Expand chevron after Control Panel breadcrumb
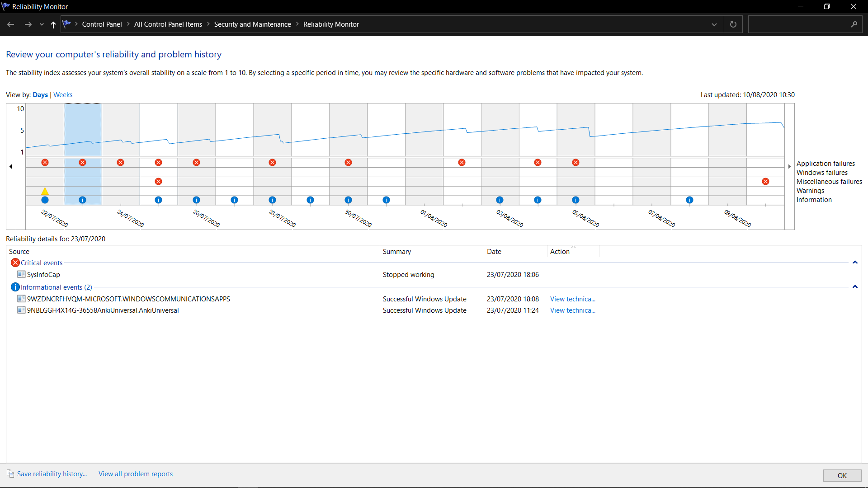This screenshot has width=868, height=488. tap(128, 24)
